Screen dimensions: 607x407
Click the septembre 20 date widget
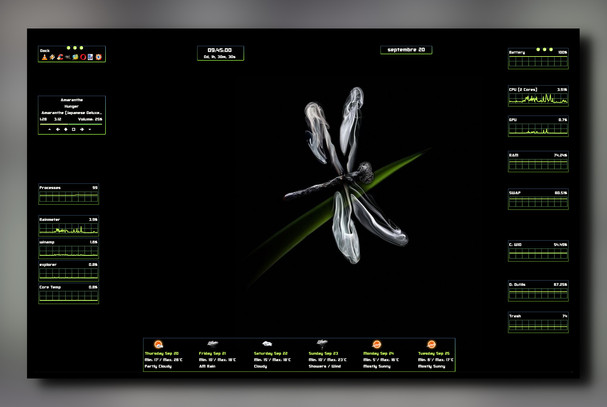(406, 50)
